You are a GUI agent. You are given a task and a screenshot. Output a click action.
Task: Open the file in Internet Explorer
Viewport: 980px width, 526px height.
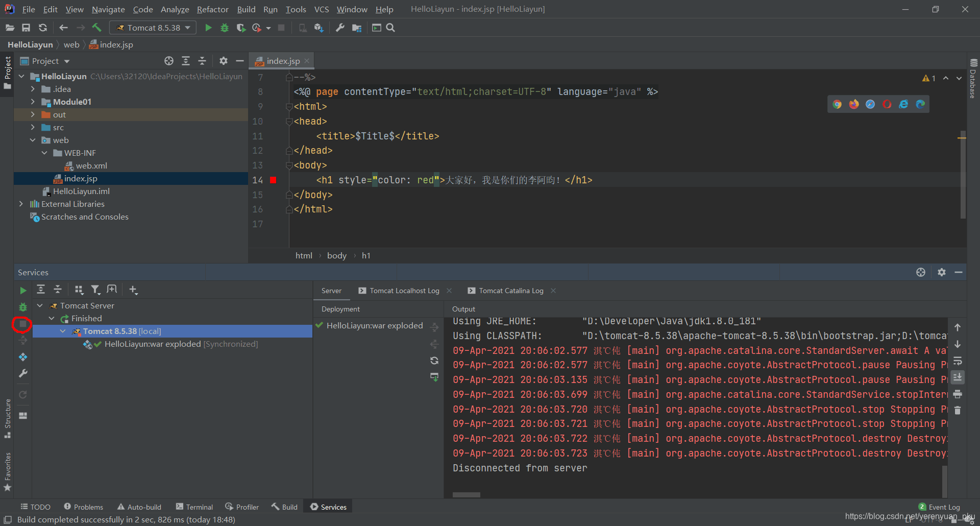(x=903, y=104)
